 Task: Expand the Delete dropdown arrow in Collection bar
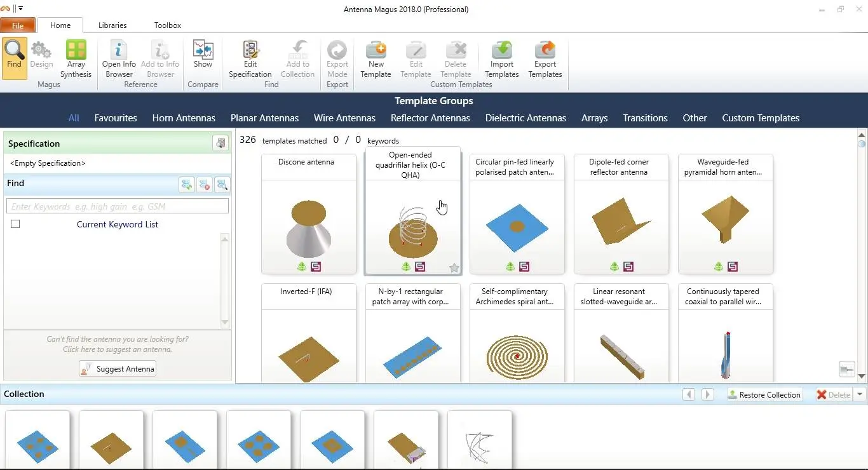pos(859,394)
